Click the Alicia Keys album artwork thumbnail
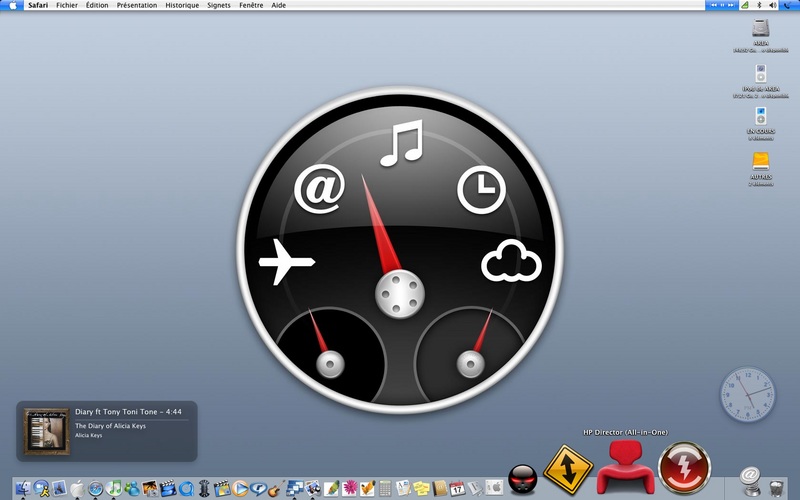The image size is (800, 500). pyautogui.click(x=46, y=431)
